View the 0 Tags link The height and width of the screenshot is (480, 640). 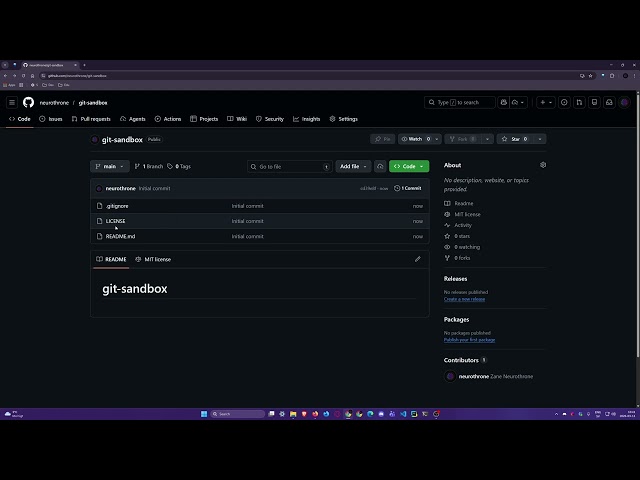point(179,167)
